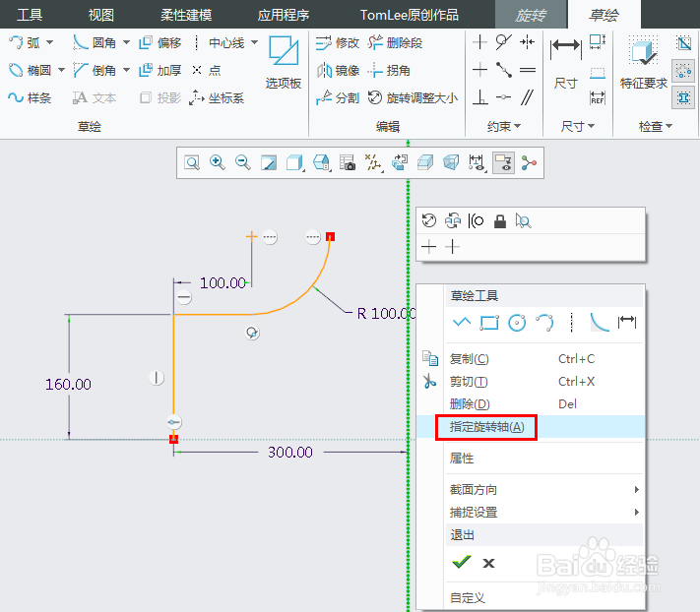The width and height of the screenshot is (700, 612).
Task: Click the 300.00 dimension value
Action: [x=290, y=453]
